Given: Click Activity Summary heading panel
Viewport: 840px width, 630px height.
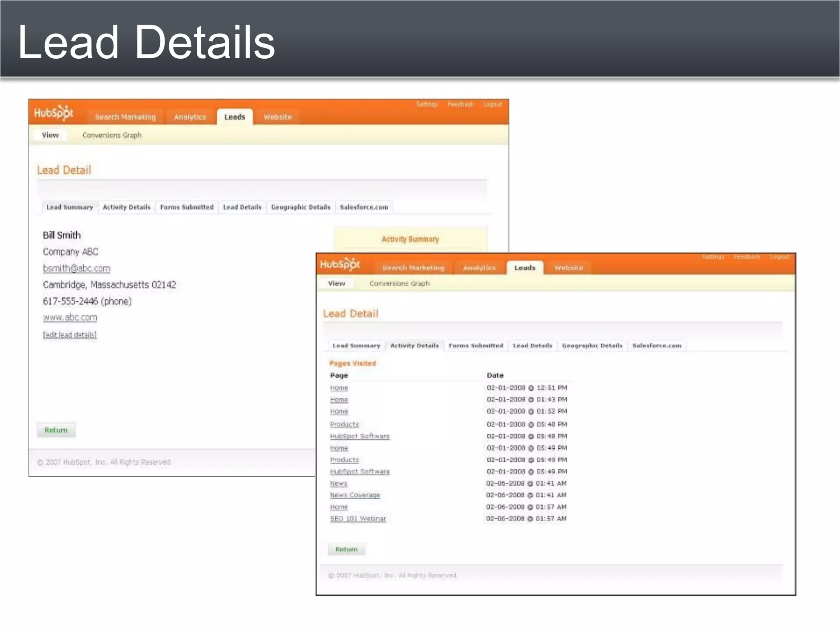Looking at the screenshot, I should (x=410, y=239).
